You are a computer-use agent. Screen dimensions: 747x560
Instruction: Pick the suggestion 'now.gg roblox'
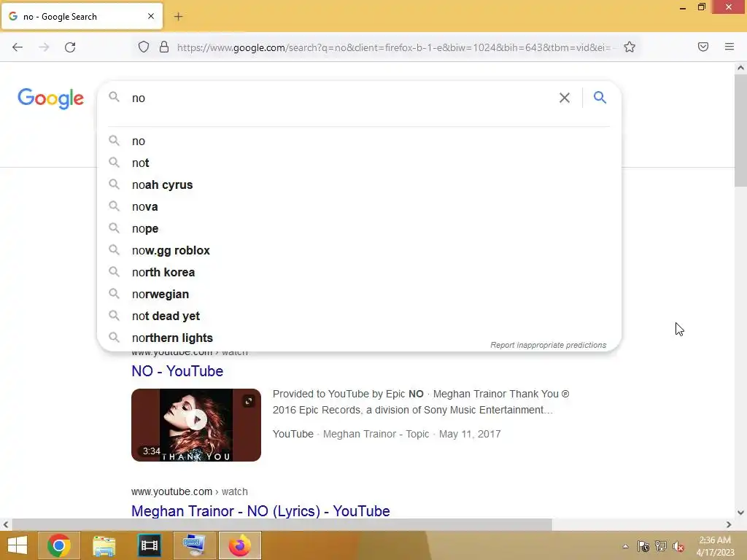click(359, 251)
